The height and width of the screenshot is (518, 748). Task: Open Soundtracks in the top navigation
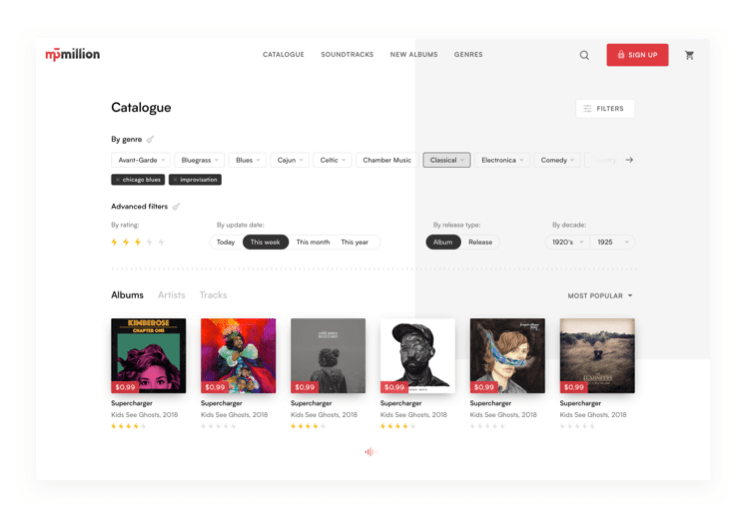coord(347,54)
